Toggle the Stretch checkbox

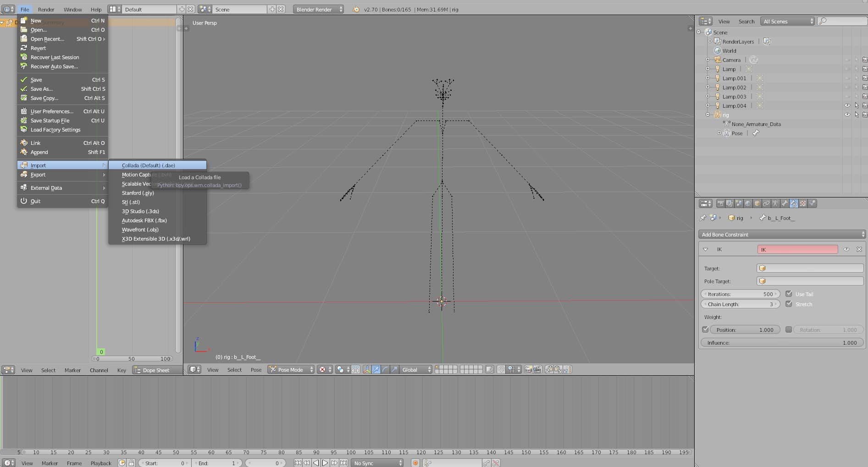coord(789,304)
